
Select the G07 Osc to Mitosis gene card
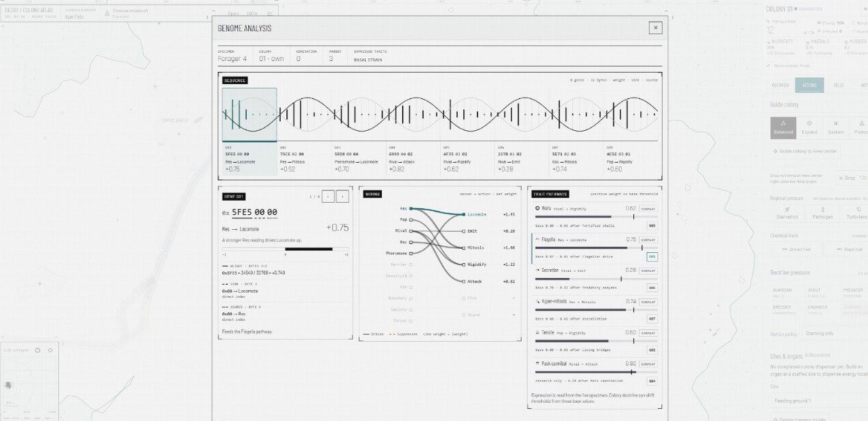575,160
